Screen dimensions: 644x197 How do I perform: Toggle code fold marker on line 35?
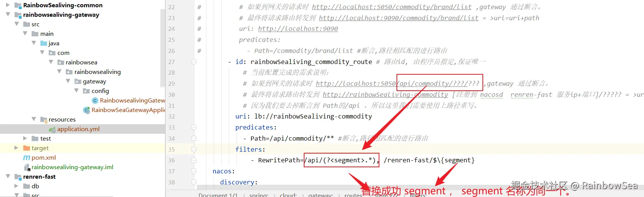[x=194, y=149]
